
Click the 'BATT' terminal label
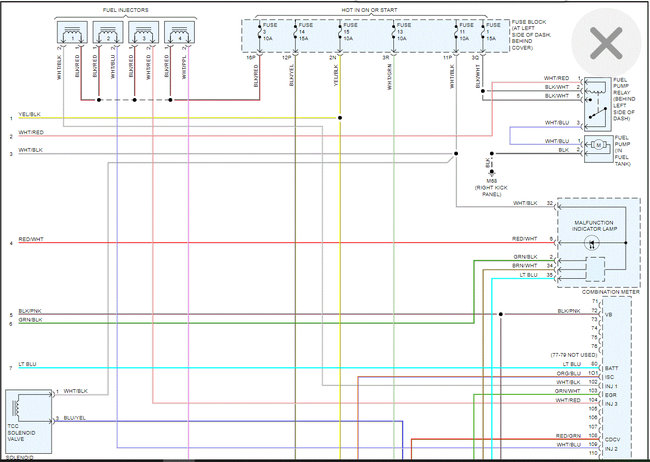611,368
